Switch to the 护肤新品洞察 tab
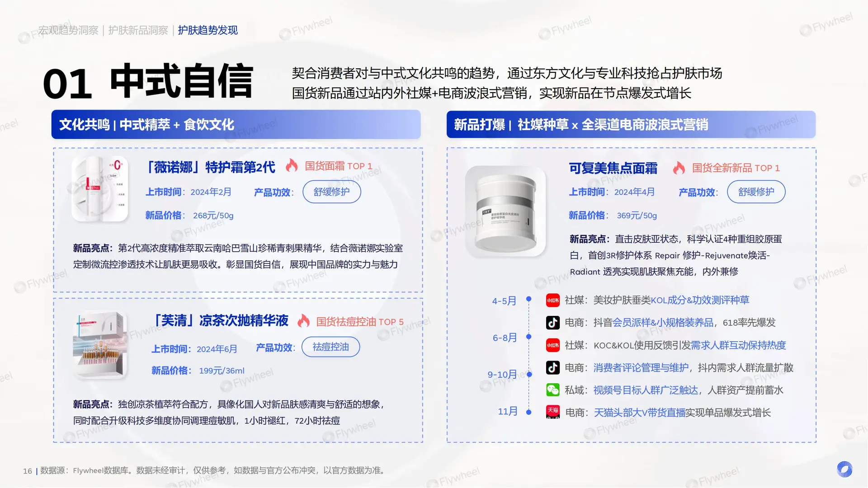868x488 pixels. pyautogui.click(x=138, y=30)
